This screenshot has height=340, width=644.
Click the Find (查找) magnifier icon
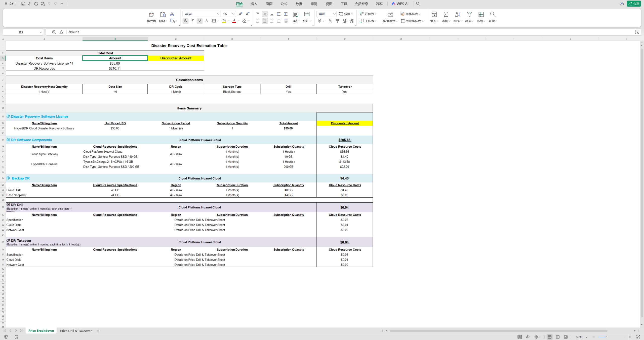point(493,14)
